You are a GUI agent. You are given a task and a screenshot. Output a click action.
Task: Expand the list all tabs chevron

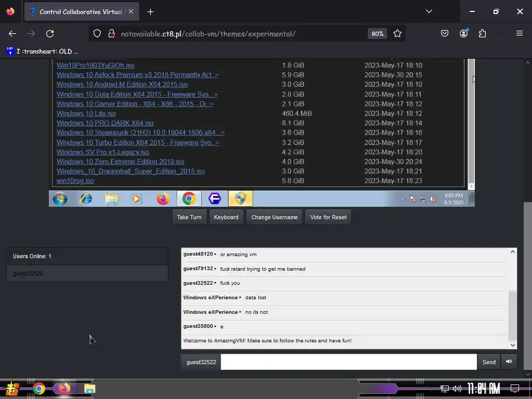[429, 11]
